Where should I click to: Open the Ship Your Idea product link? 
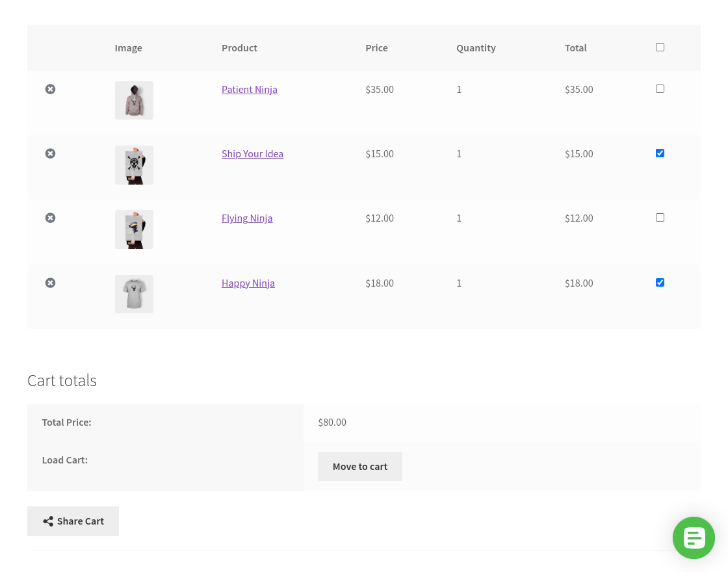tap(252, 153)
